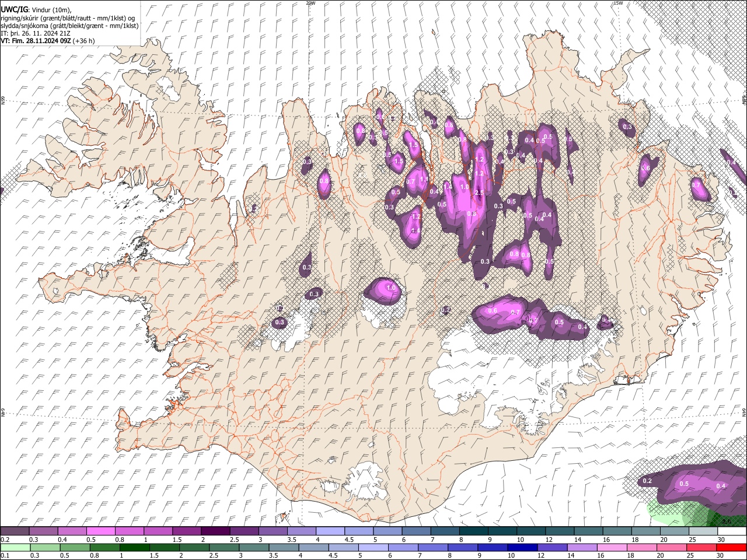This screenshot has height=560, width=747.
Task: Select the bright pink 0.5 swatch in the upper legend
Action: (x=101, y=531)
